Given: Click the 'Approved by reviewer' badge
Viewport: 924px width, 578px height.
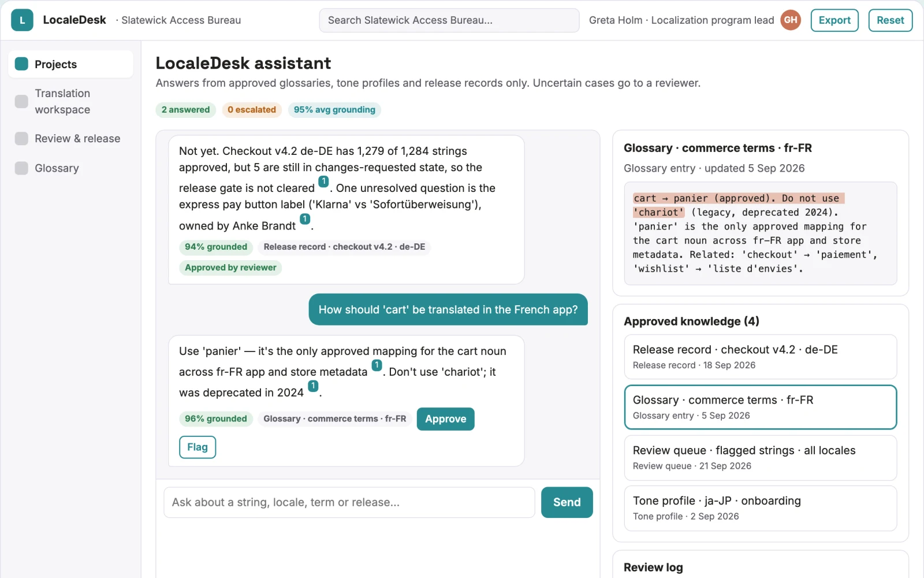Looking at the screenshot, I should (x=230, y=268).
